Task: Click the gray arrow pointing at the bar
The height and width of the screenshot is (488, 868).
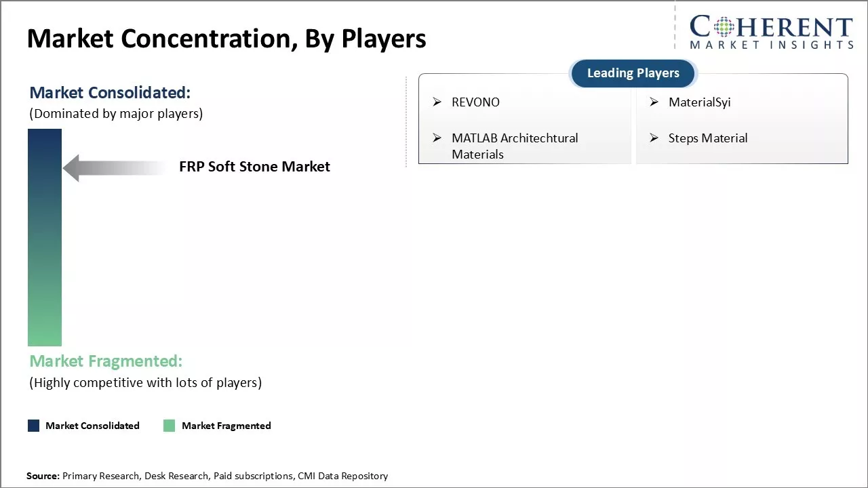Action: tap(114, 167)
